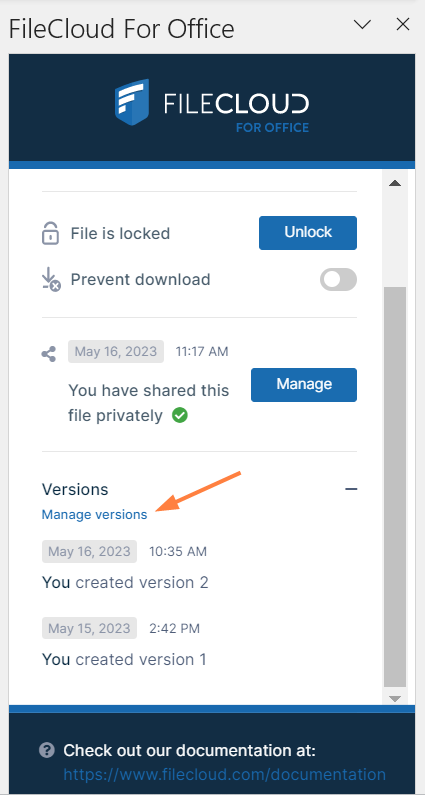Click the scrollbar up arrow

click(x=395, y=183)
